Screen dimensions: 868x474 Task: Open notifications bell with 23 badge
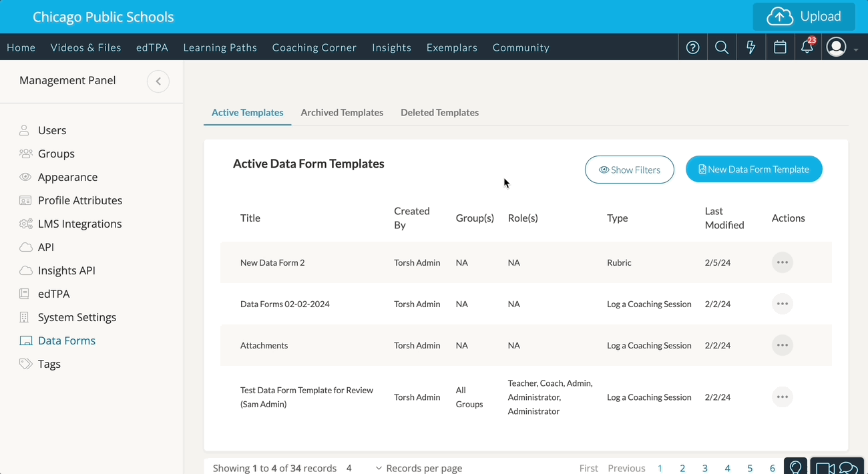click(807, 47)
